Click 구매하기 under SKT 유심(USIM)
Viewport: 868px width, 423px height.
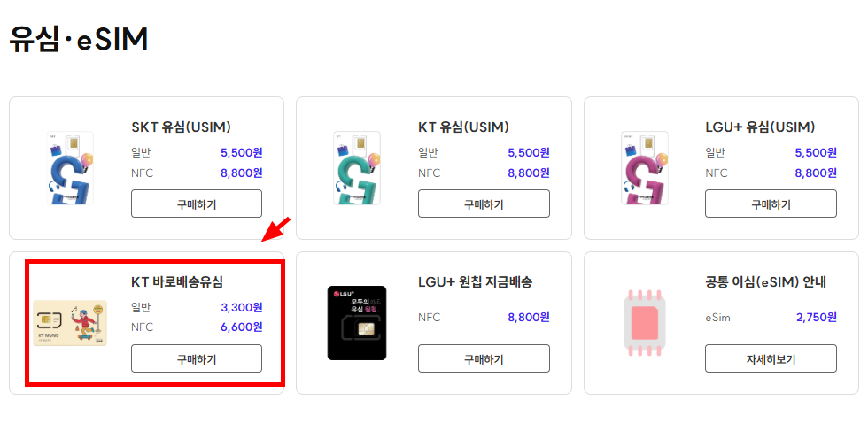[197, 204]
